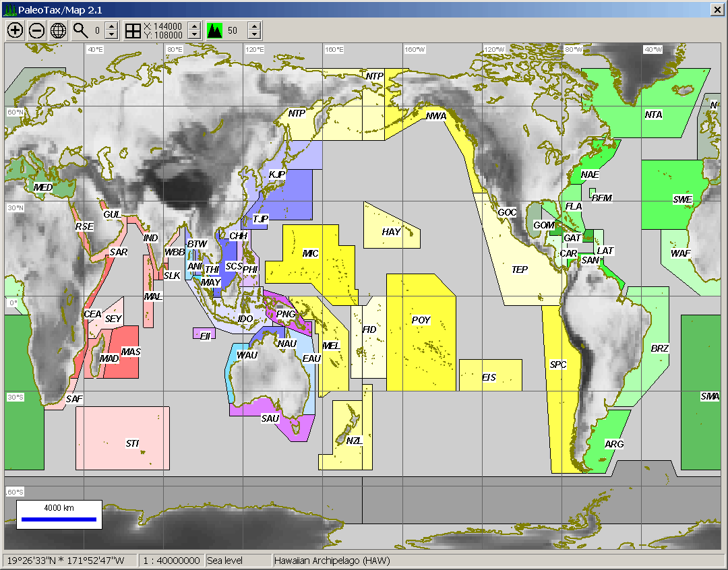Select the magnifier search icon
This screenshot has width=728, height=570.
tap(81, 30)
